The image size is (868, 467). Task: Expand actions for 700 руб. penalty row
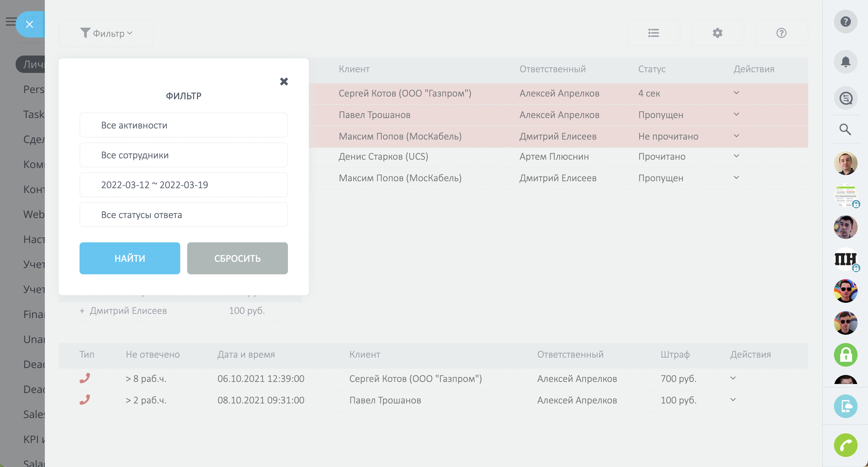[733, 378]
